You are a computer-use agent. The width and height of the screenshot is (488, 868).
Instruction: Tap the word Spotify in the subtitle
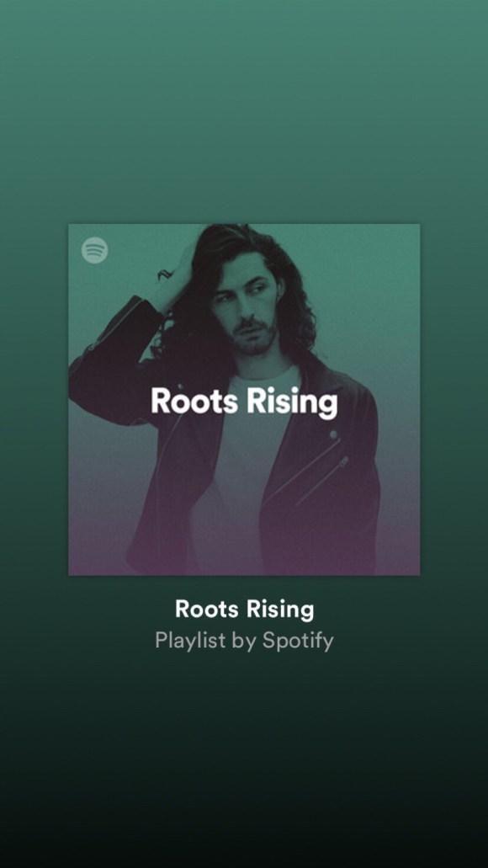(298, 641)
